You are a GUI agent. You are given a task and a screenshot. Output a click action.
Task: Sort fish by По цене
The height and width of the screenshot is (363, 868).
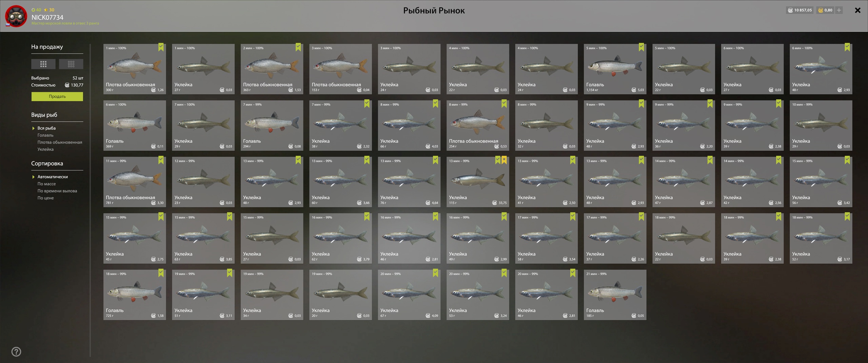pos(45,198)
